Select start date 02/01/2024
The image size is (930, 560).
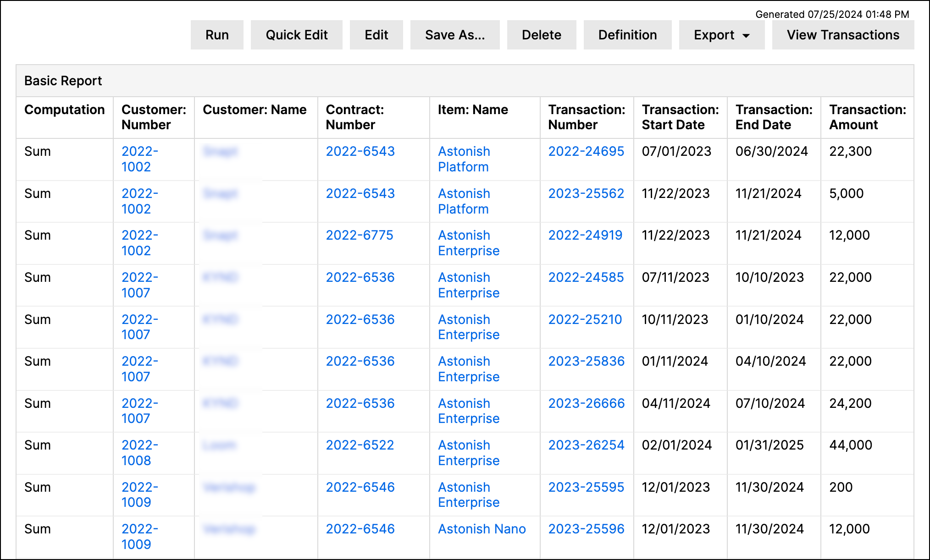(677, 445)
